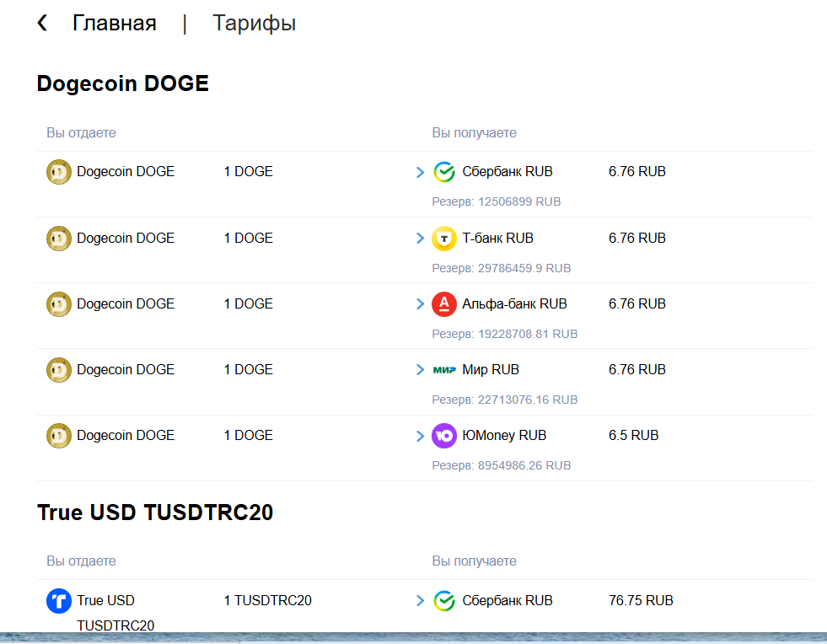Click the 6.76 RUB rate in the Мир row
The height and width of the screenshot is (644, 827).
(x=637, y=369)
